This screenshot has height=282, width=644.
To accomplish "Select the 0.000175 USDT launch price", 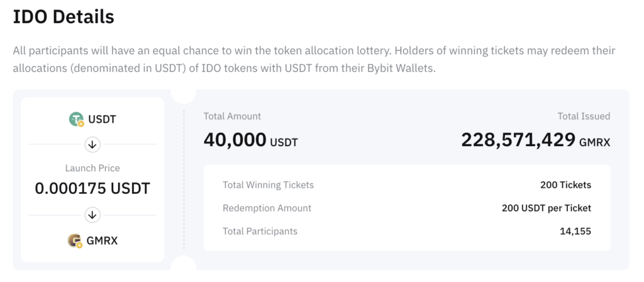I will tap(92, 188).
